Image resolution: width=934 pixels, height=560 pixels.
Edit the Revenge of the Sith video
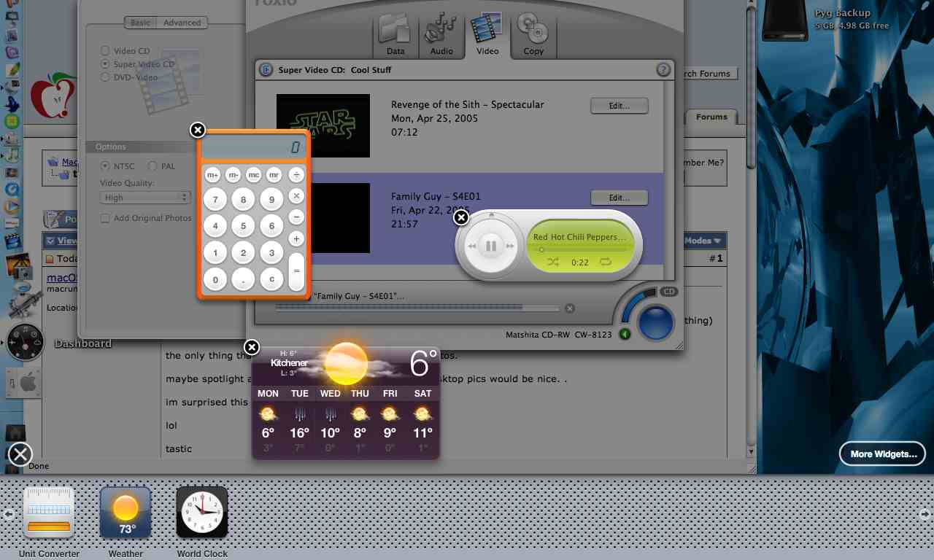pos(619,106)
